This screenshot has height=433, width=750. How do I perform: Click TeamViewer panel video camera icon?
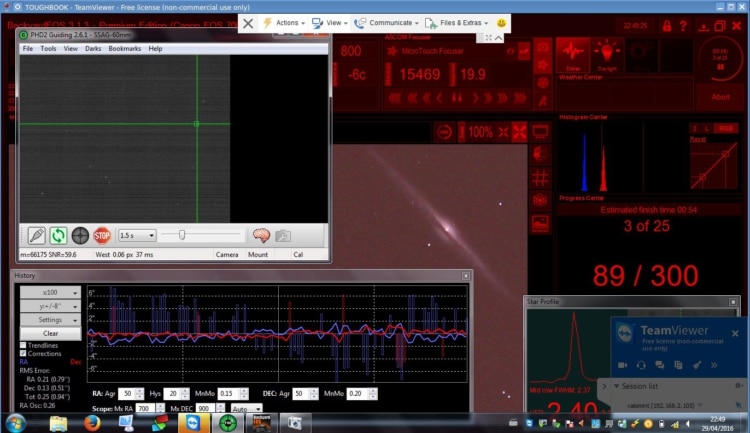click(x=622, y=365)
